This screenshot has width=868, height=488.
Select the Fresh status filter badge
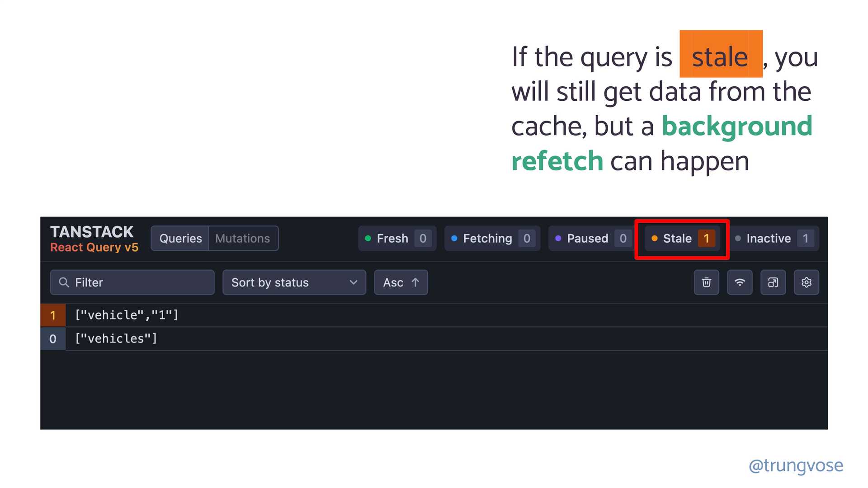(396, 238)
